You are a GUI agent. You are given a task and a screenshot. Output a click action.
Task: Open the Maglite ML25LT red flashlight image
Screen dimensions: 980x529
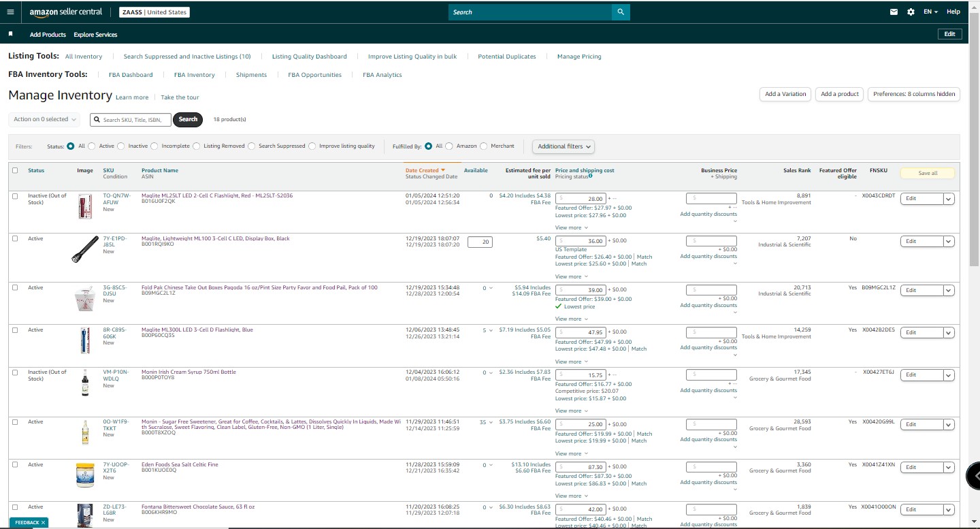click(x=85, y=206)
